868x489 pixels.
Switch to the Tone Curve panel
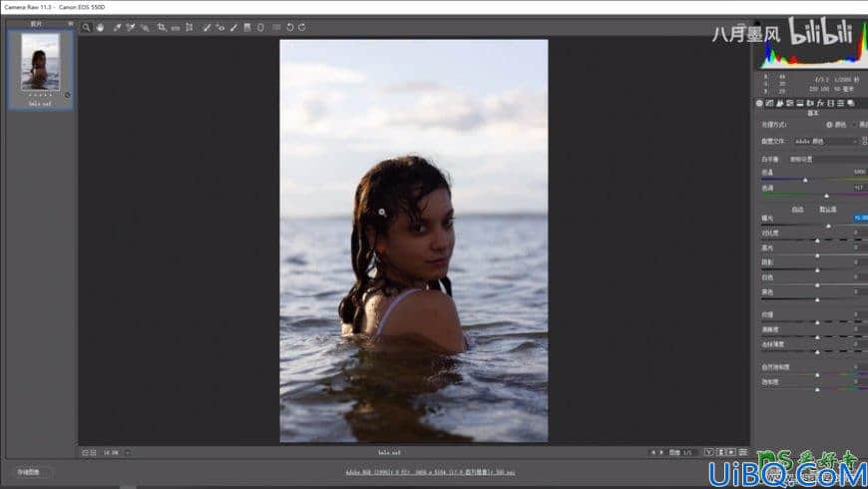pyautogui.click(x=769, y=103)
